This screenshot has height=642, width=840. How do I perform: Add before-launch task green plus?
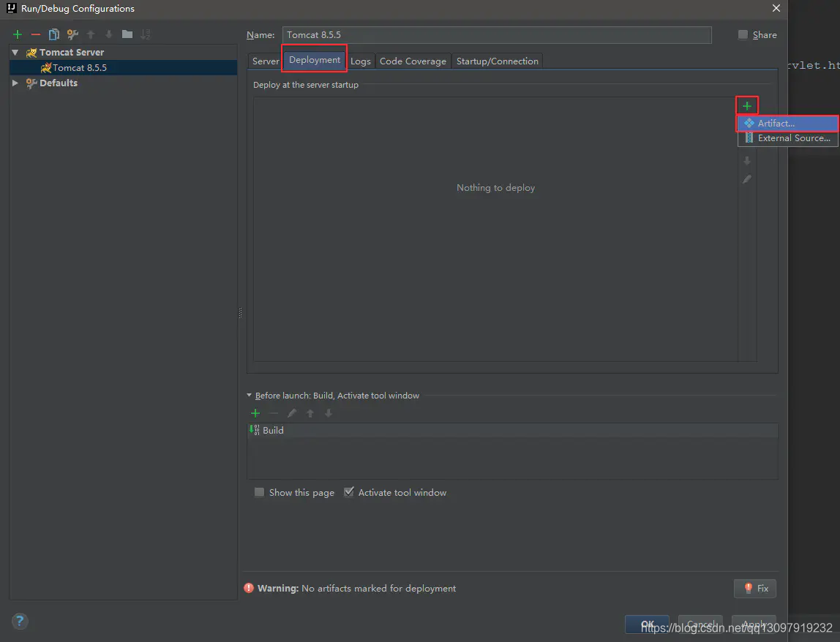coord(255,413)
